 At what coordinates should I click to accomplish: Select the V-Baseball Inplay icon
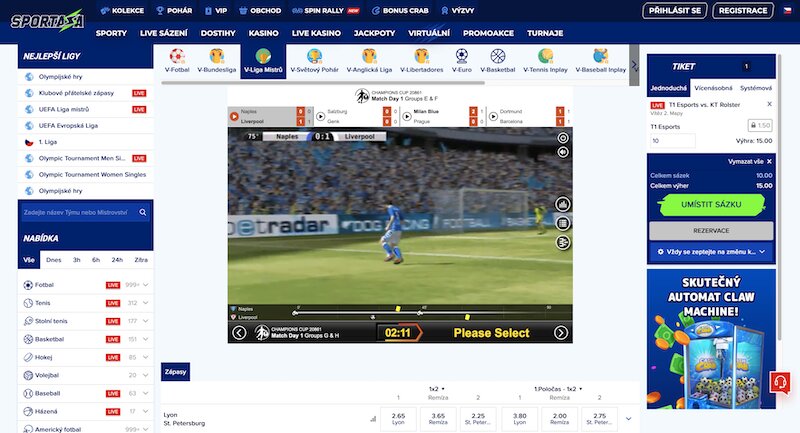point(601,61)
